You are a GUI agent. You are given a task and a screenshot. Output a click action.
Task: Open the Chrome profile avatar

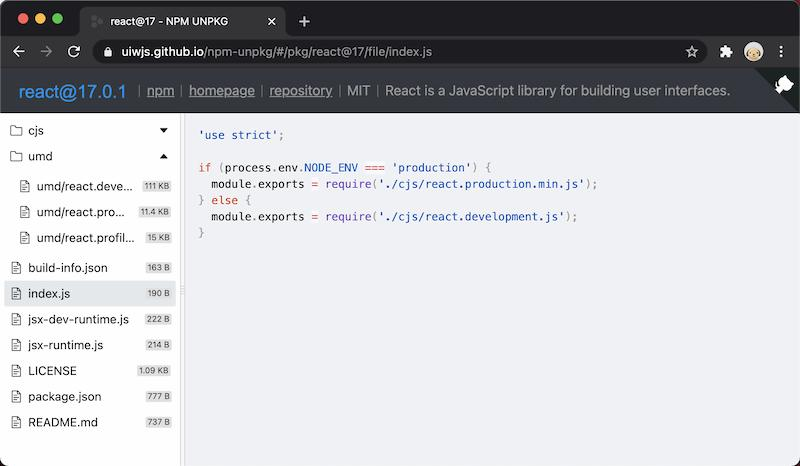(x=754, y=52)
